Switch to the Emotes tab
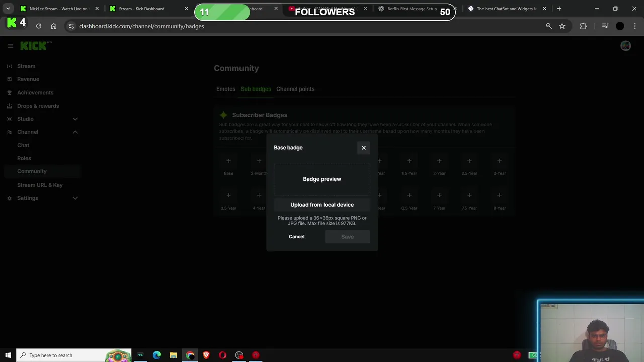The image size is (644, 362). [226, 89]
